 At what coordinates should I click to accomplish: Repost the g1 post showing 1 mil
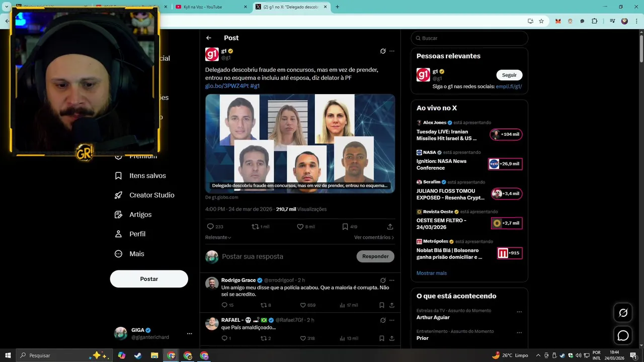260,227
